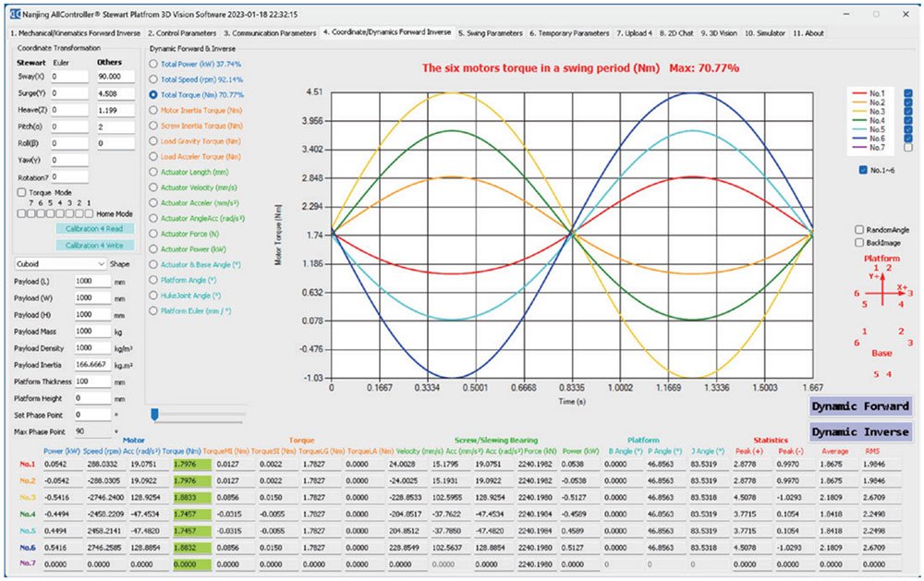The width and height of the screenshot is (924, 581).
Task: Click the phase point slider handle
Action: coord(155,414)
